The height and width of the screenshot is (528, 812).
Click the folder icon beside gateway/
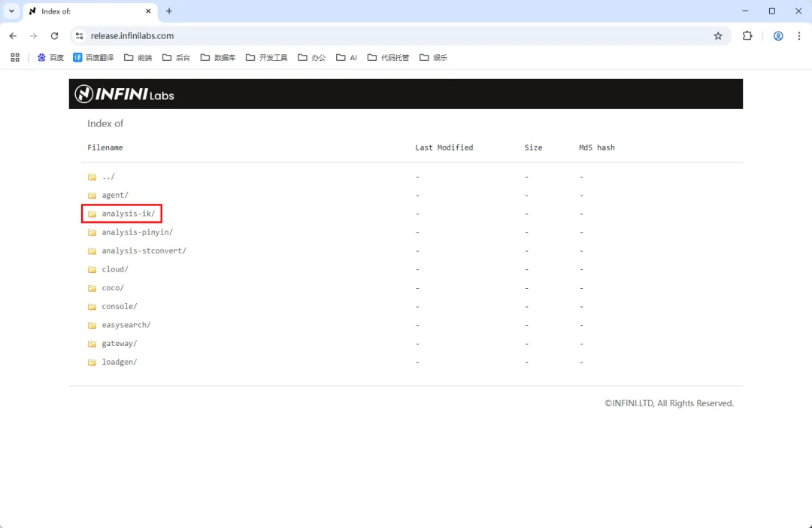coord(92,344)
